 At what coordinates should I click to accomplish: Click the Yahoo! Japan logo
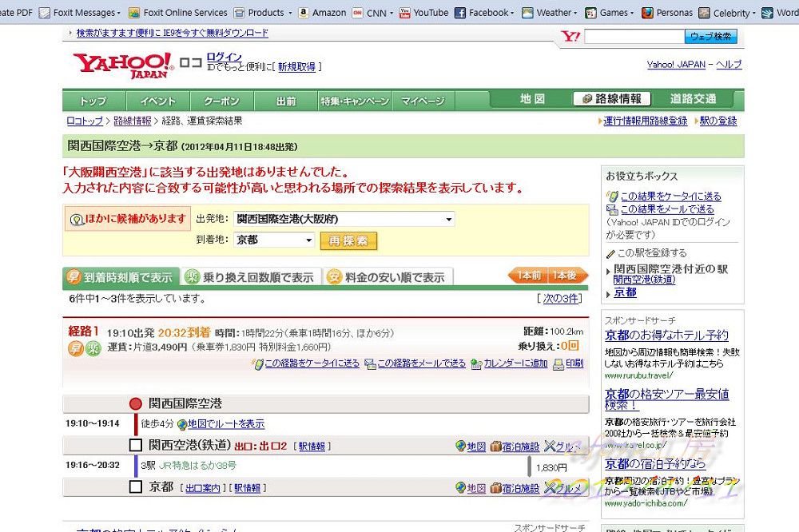click(122, 65)
